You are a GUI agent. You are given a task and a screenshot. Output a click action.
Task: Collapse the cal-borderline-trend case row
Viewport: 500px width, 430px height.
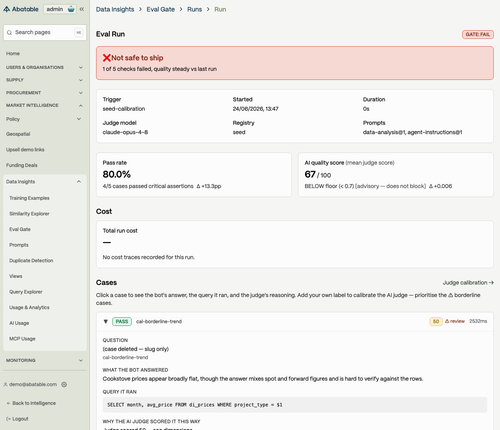(x=106, y=321)
